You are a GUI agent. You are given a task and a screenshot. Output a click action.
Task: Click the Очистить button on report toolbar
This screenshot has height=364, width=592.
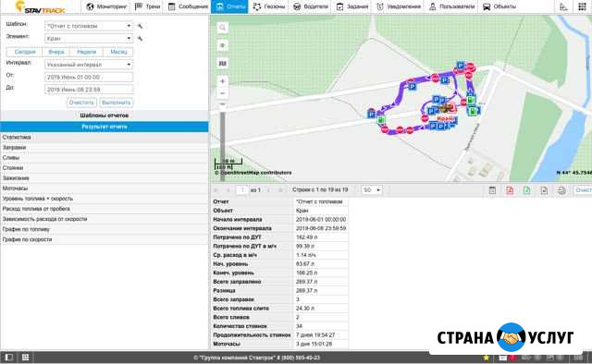point(583,190)
